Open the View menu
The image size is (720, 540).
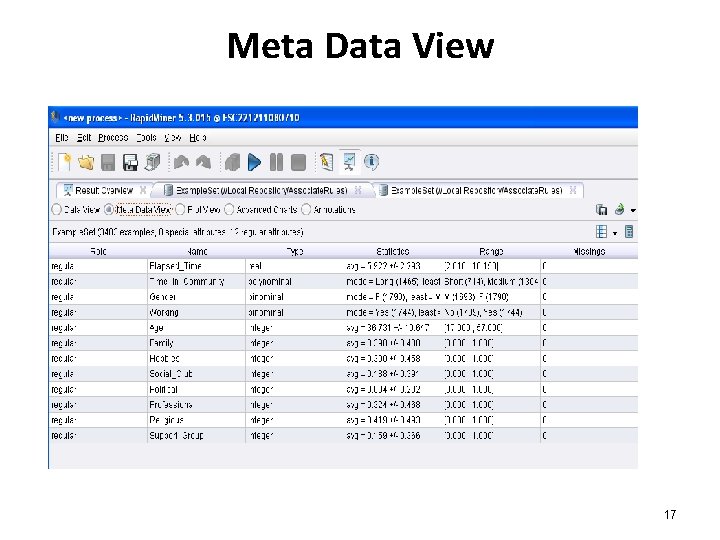point(173,138)
